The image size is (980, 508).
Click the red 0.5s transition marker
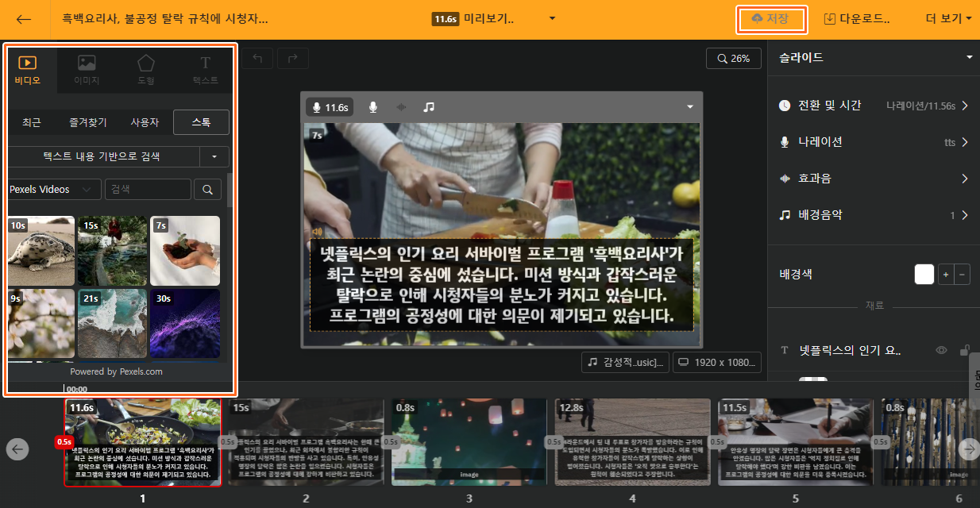(64, 441)
